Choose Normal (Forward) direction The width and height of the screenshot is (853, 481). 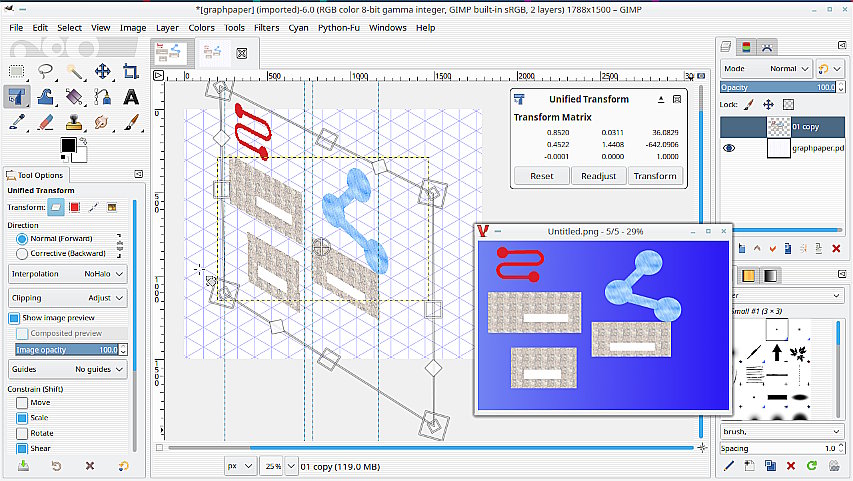click(x=54, y=239)
